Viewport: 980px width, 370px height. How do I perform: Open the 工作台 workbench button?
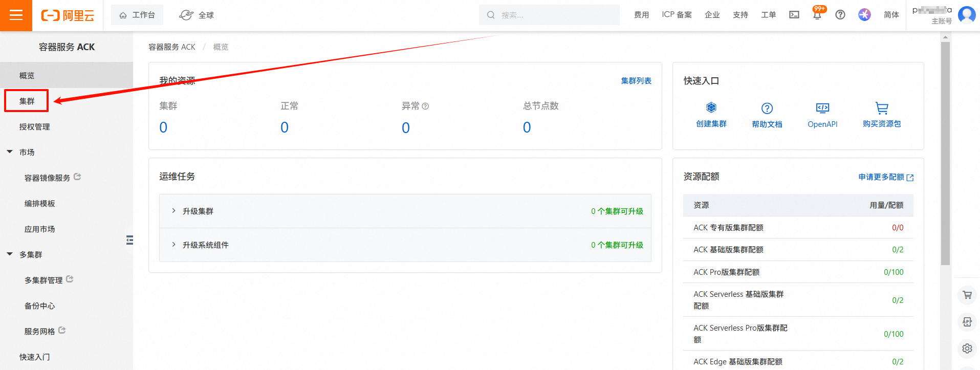[137, 15]
